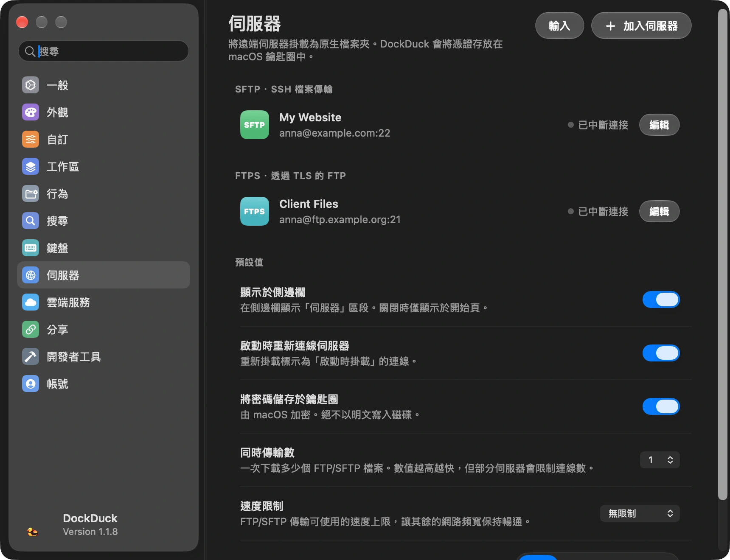
Task: Click the 工作區 layers icon
Action: tap(31, 166)
